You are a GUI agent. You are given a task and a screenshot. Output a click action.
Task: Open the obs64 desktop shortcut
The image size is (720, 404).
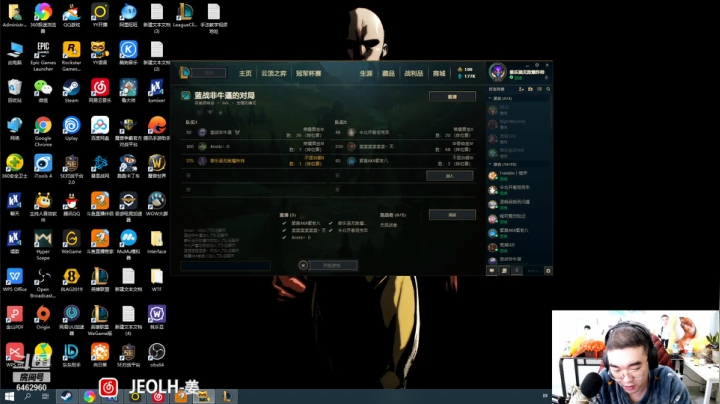click(x=157, y=354)
